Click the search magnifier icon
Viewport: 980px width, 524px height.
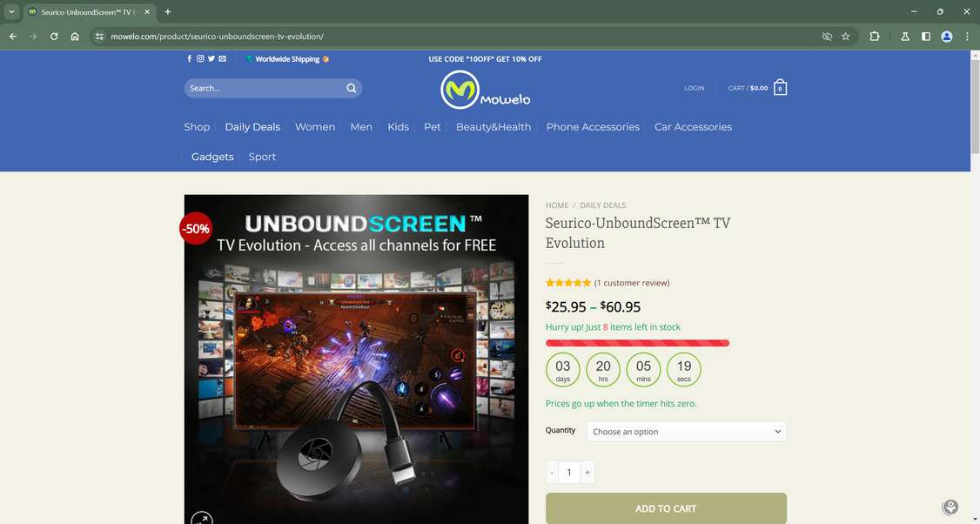pos(351,88)
